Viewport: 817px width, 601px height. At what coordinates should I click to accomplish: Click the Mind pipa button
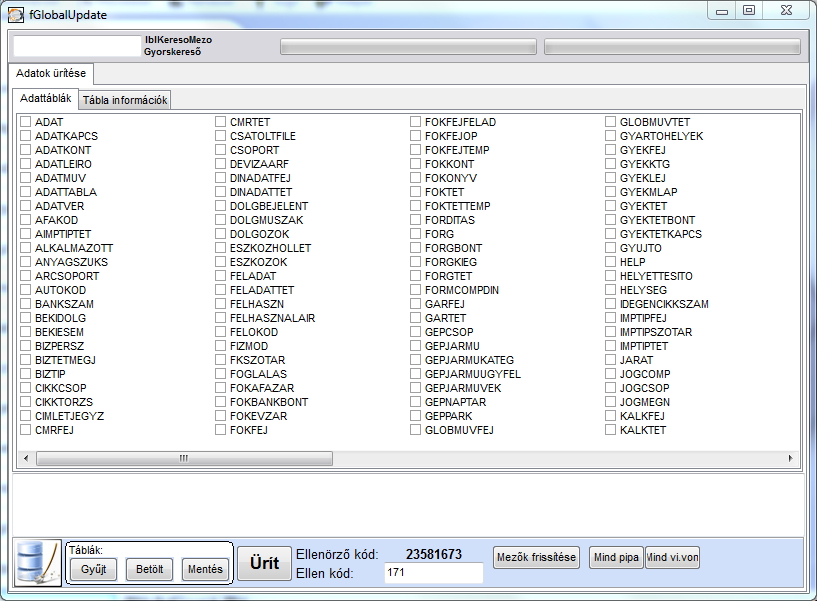pos(616,557)
